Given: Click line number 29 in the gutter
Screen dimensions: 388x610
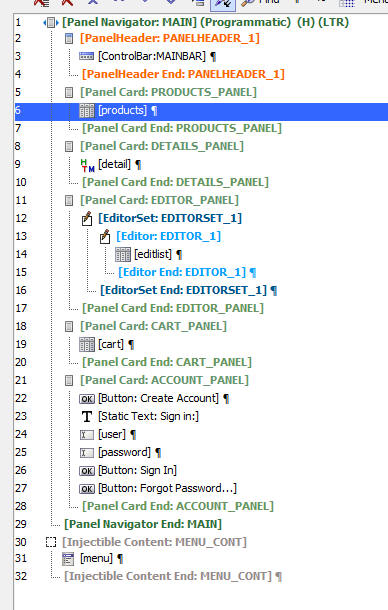Looking at the screenshot, I should pos(21,524).
